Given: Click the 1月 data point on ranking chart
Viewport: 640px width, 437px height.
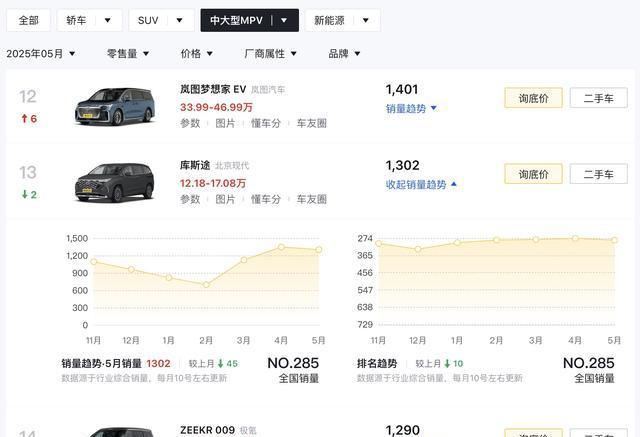Looking at the screenshot, I should coord(457,243).
